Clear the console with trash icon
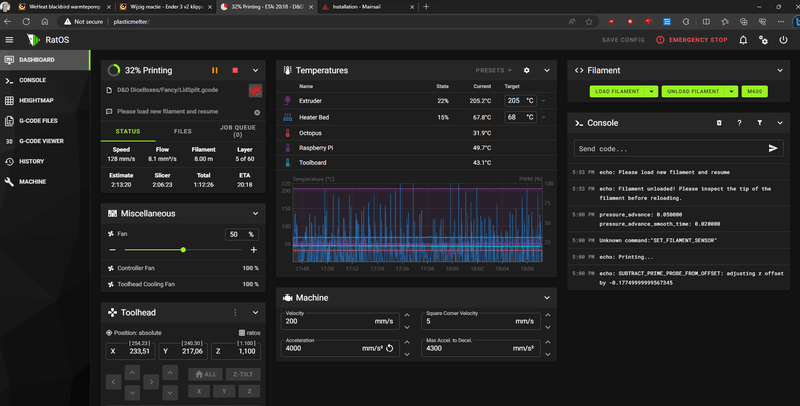The height and width of the screenshot is (406, 800). coord(718,123)
